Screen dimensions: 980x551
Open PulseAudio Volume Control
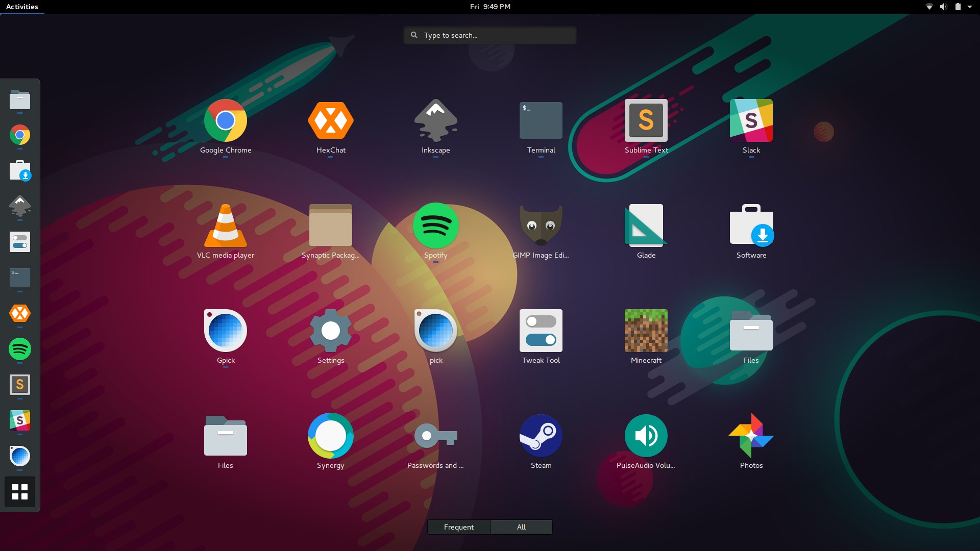pyautogui.click(x=646, y=436)
